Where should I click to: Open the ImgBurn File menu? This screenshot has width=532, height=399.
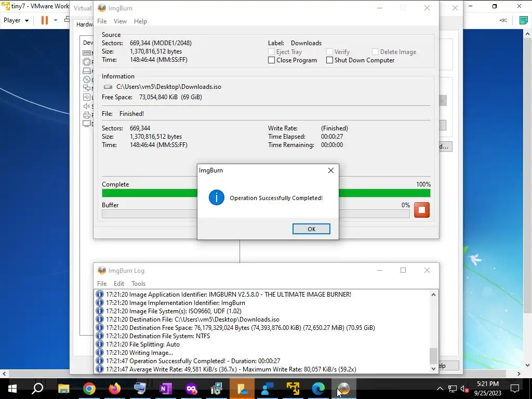coord(102,21)
